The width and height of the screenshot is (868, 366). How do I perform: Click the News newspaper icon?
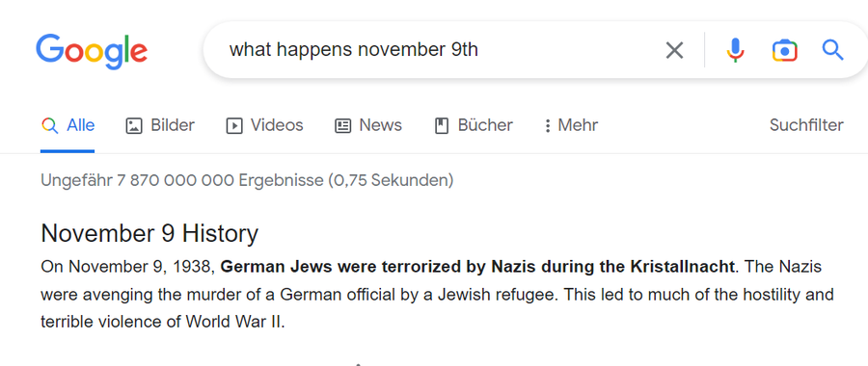[342, 126]
